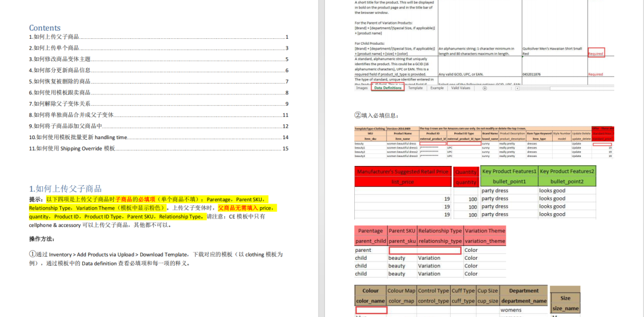Click the list_price header cell
Screen dimensions: 644x317
(403, 181)
